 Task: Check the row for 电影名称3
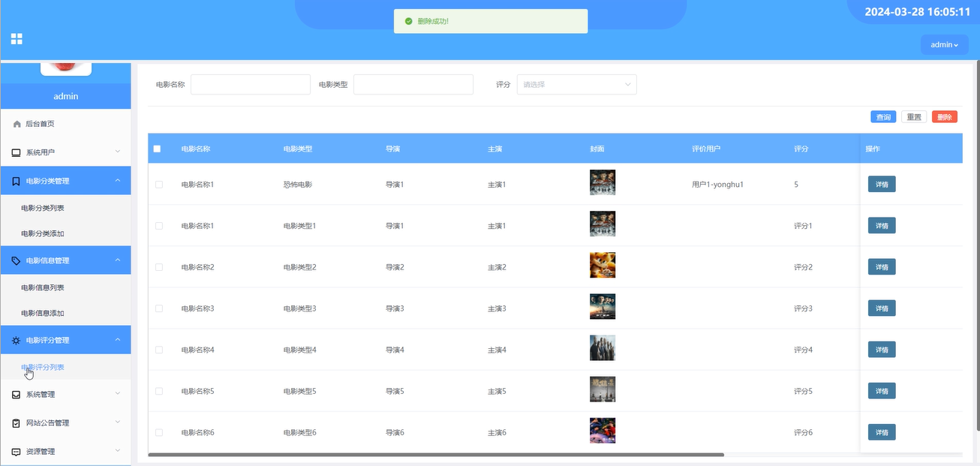[x=159, y=308]
